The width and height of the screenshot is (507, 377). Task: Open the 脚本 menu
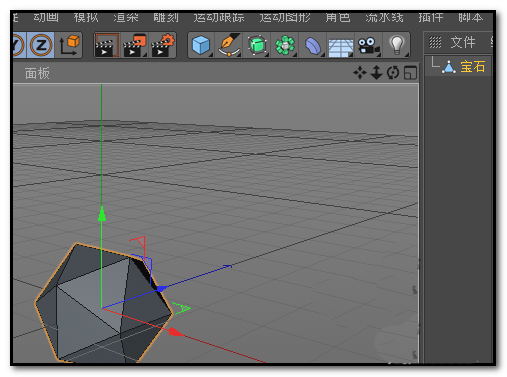pos(470,17)
